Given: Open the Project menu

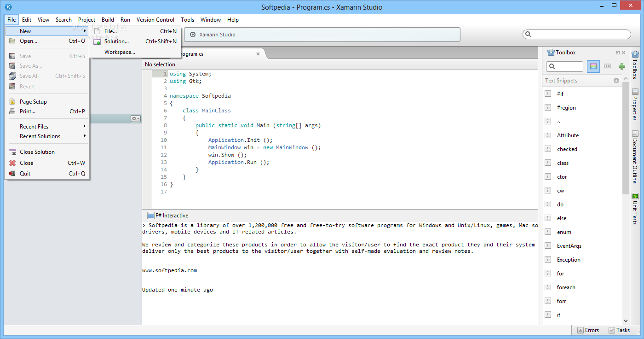Looking at the screenshot, I should pyautogui.click(x=86, y=20).
